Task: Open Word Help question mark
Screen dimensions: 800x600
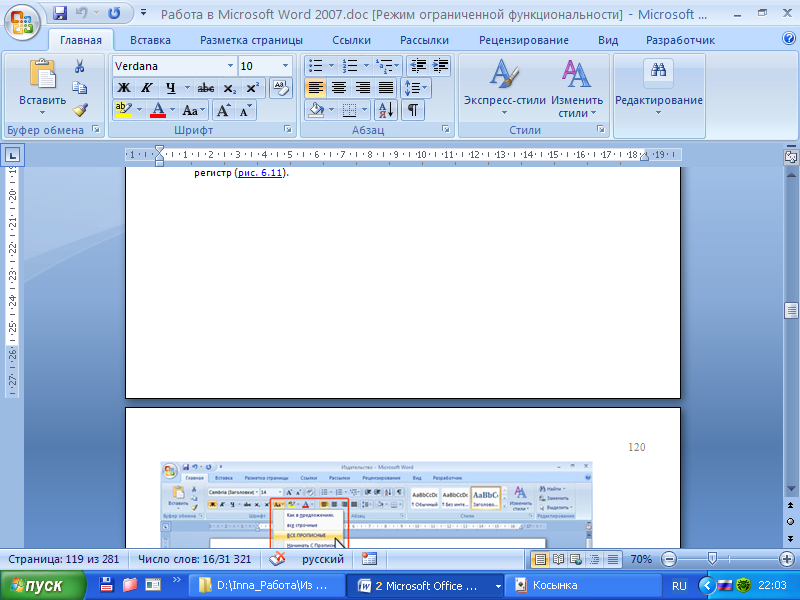Action: (789, 38)
